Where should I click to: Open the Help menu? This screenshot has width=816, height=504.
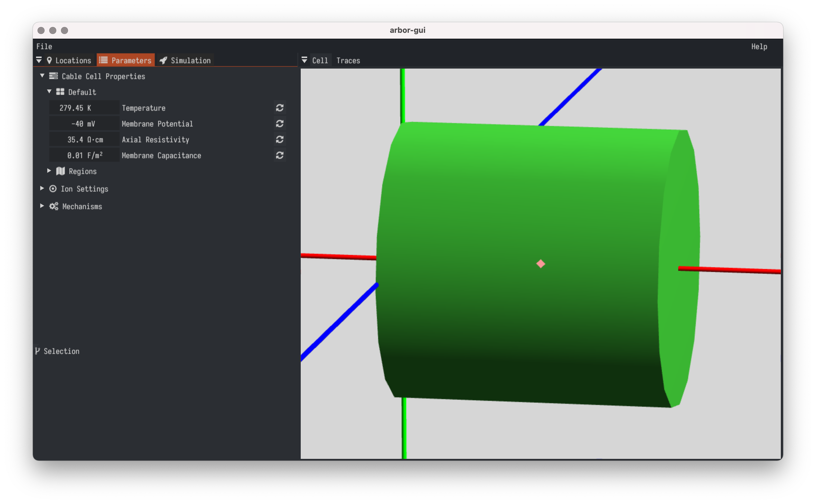pyautogui.click(x=759, y=46)
